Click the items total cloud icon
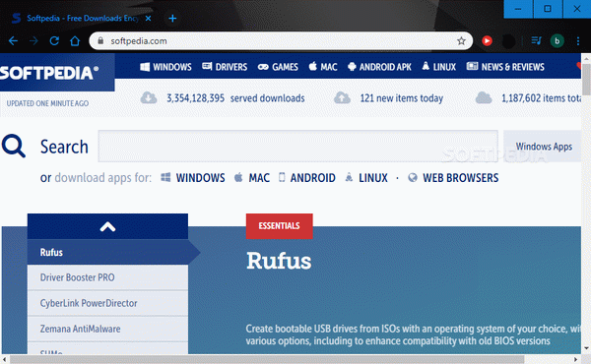 [x=484, y=97]
